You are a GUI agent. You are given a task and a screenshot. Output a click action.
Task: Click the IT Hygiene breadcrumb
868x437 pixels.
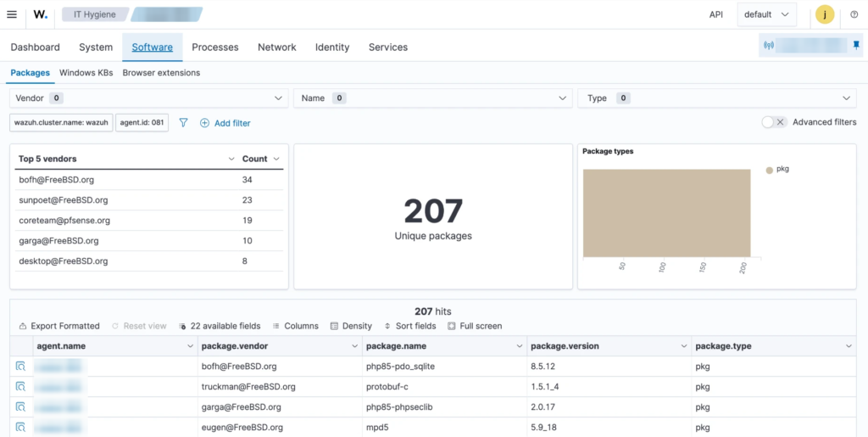[x=93, y=14]
